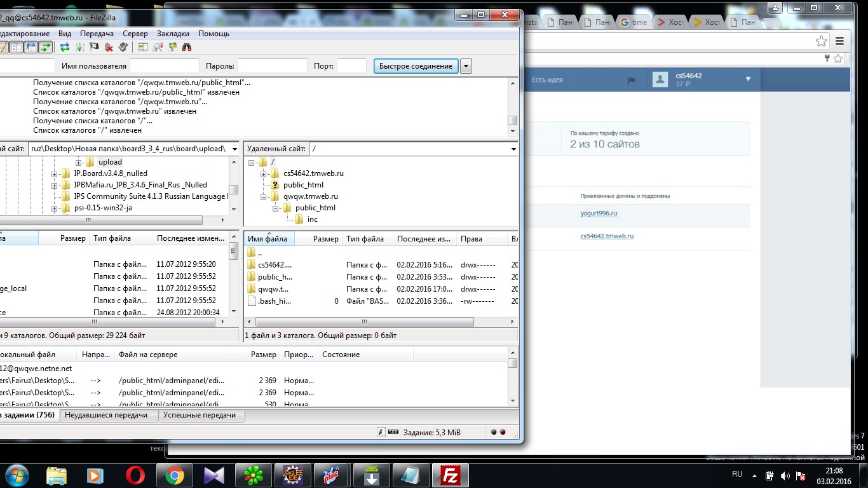Select the parent directory '..' entry
Viewport: 868px width, 488px height.
(x=381, y=253)
